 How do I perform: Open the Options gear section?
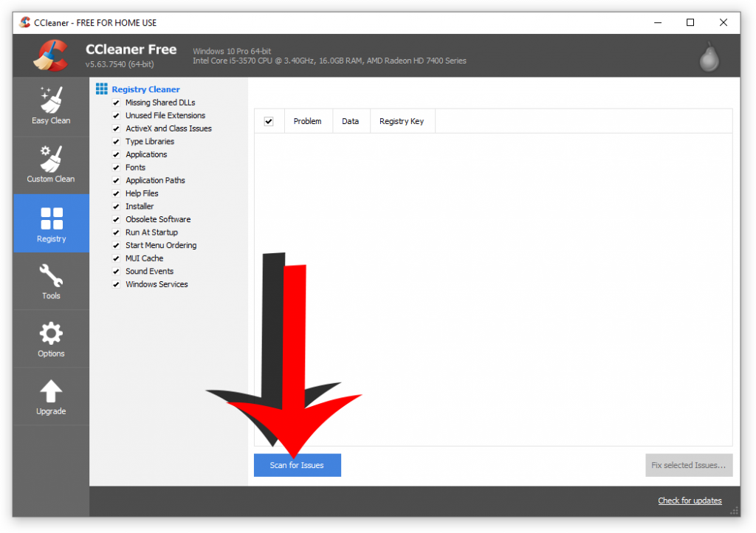[x=51, y=340]
